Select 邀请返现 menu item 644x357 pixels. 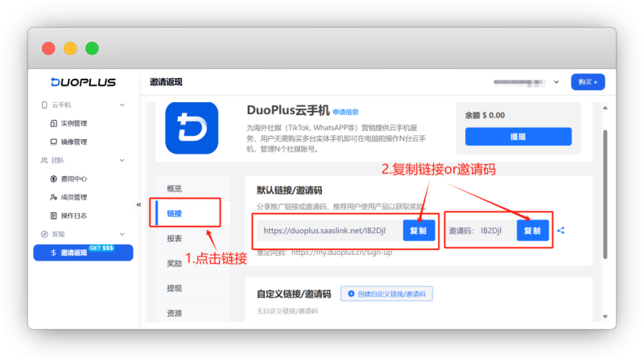coord(84,252)
